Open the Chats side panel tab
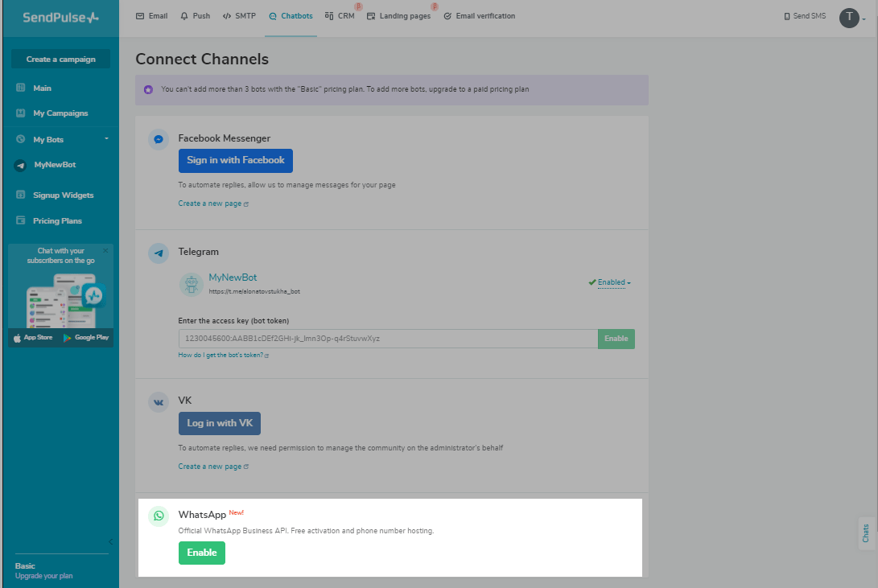The width and height of the screenshot is (878, 588). click(x=866, y=533)
